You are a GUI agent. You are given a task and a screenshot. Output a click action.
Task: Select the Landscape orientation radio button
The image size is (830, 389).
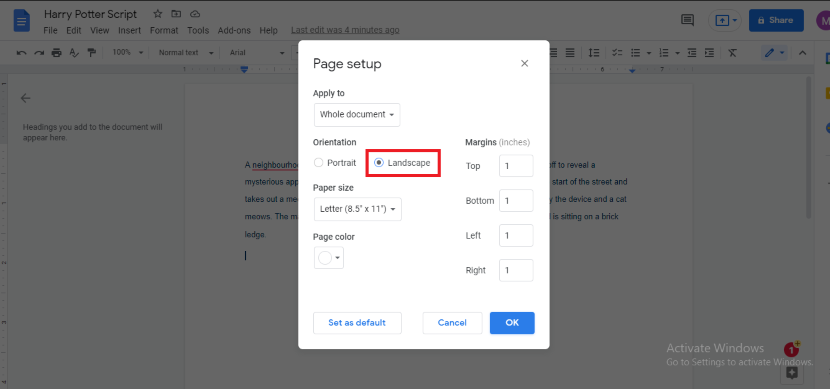point(378,162)
